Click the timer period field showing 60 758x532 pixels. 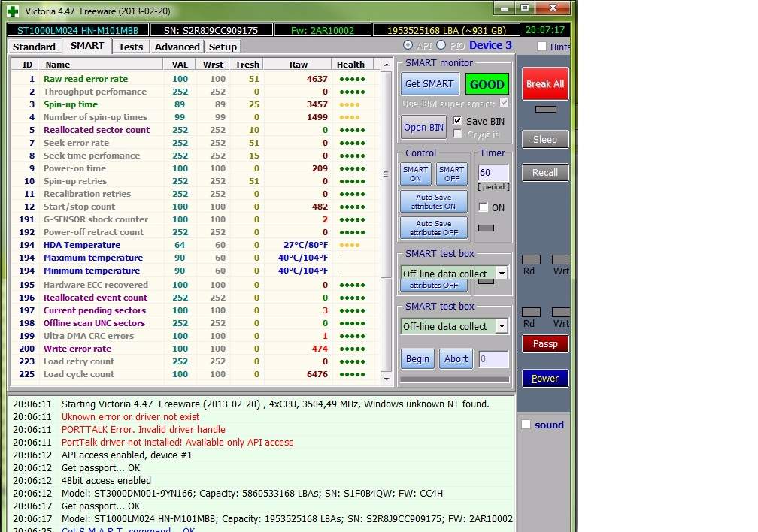click(493, 173)
